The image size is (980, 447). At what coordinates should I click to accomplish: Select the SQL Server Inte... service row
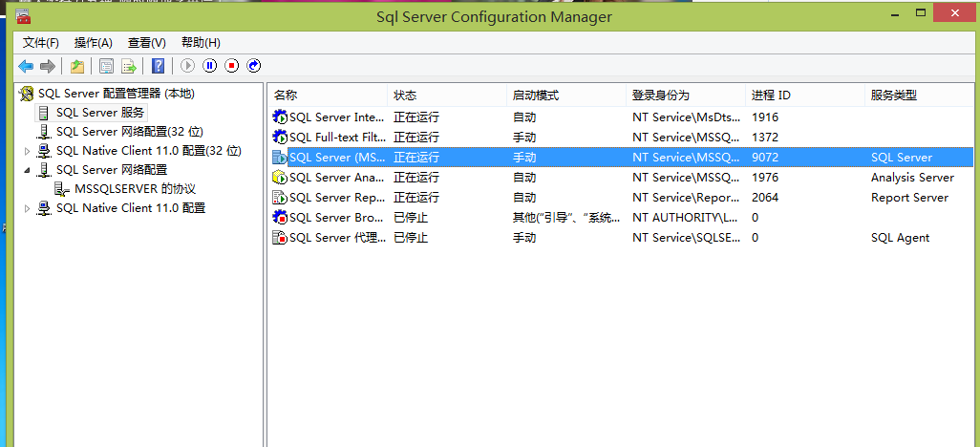tap(623, 117)
